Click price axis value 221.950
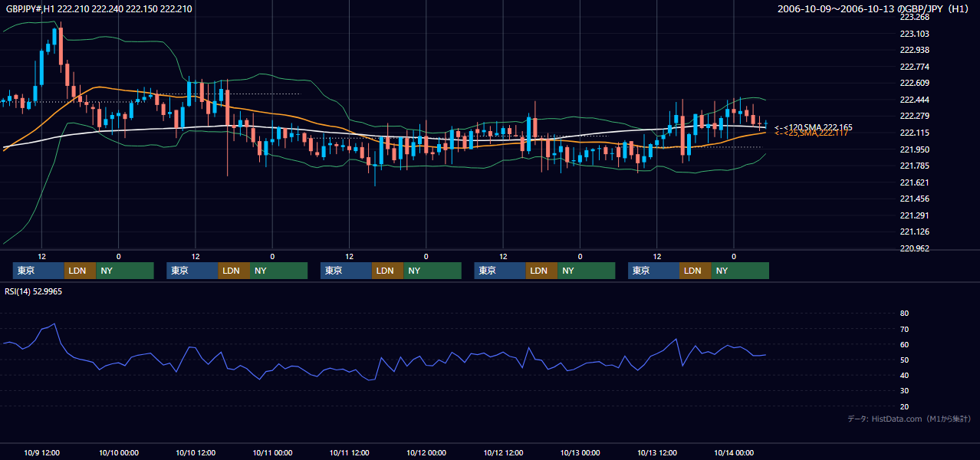 914,149
